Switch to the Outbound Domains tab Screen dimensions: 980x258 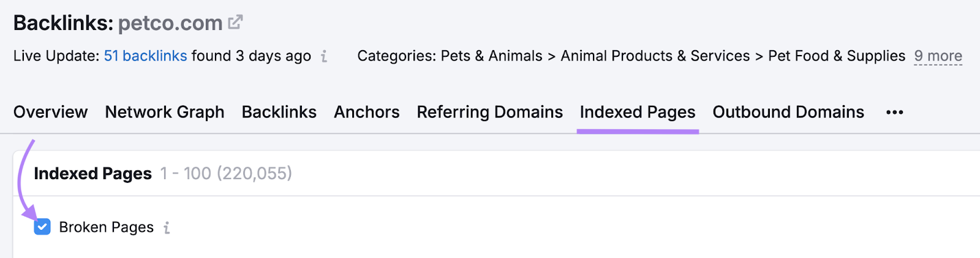pyautogui.click(x=788, y=112)
